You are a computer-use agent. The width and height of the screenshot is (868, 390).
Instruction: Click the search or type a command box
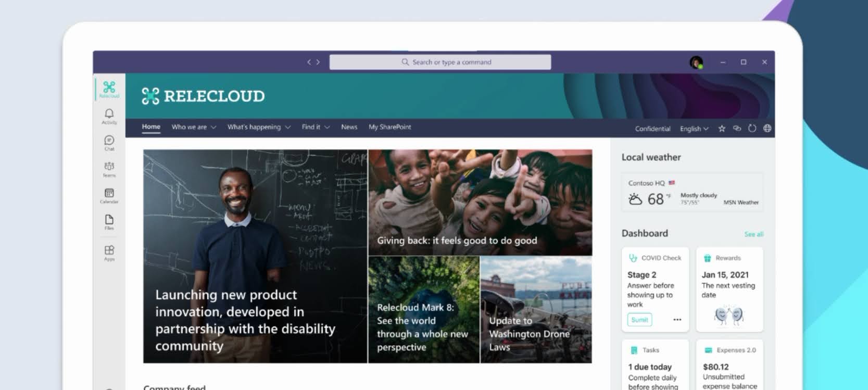coord(440,62)
